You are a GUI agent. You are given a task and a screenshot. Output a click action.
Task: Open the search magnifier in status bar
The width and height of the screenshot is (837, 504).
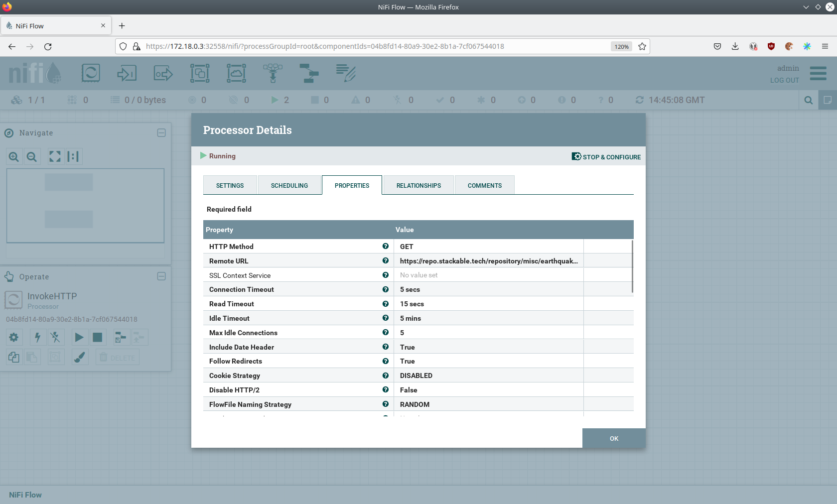click(808, 100)
